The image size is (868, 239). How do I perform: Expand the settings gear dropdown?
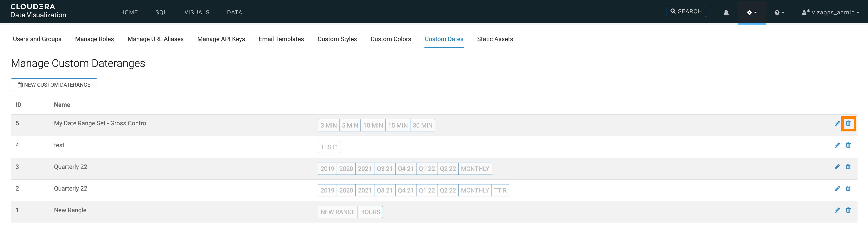[x=751, y=12]
